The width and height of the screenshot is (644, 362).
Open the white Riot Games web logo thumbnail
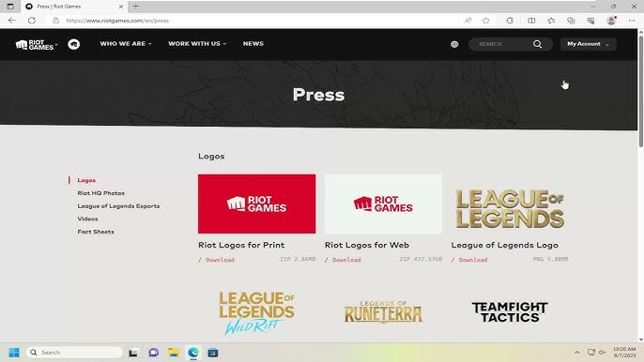coord(383,204)
